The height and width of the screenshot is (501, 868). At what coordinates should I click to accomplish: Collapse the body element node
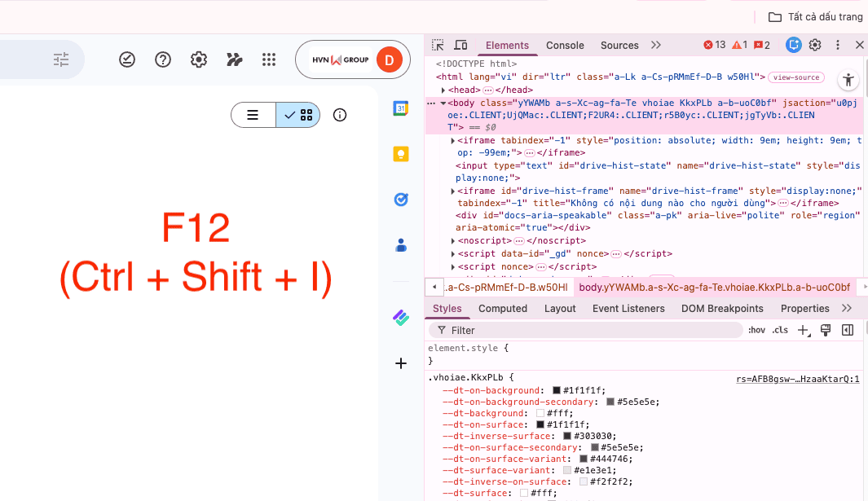tap(443, 103)
